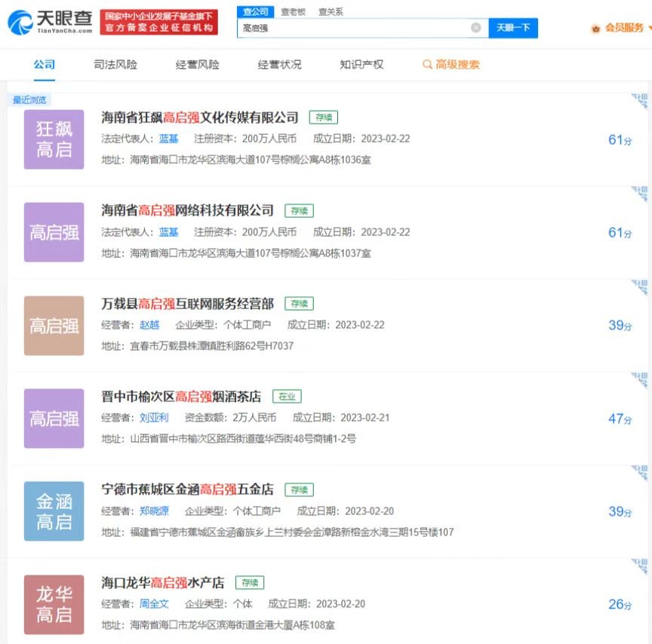Image resolution: width=652 pixels, height=644 pixels.
Task: Switch to the 司法风险 tab
Action: [114, 65]
